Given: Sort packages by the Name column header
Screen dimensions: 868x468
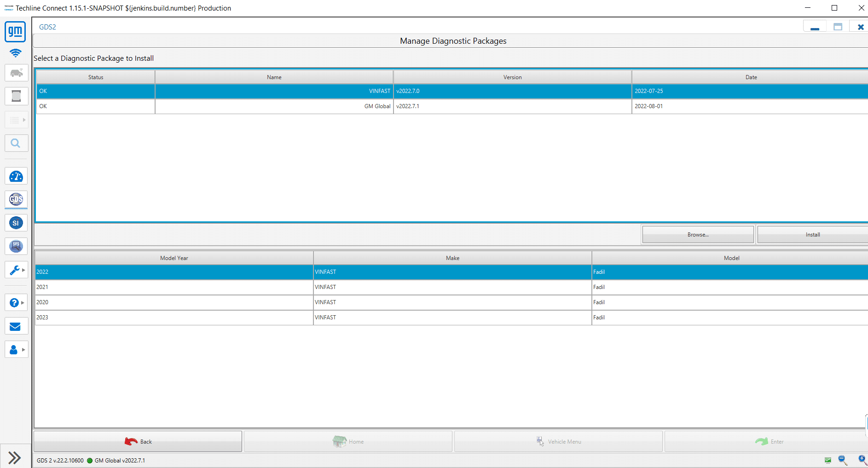Looking at the screenshot, I should (274, 77).
